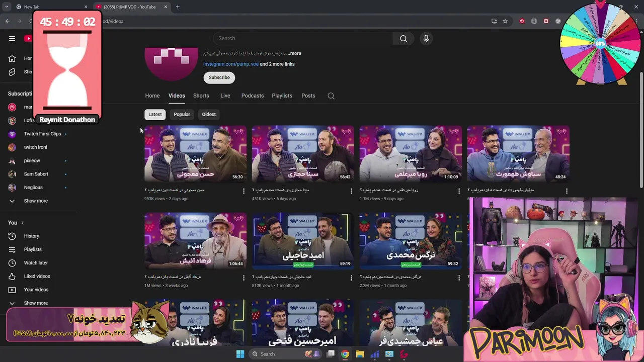
Task: Click the Shorts icon in the left sidebar
Action: [x=12, y=72]
